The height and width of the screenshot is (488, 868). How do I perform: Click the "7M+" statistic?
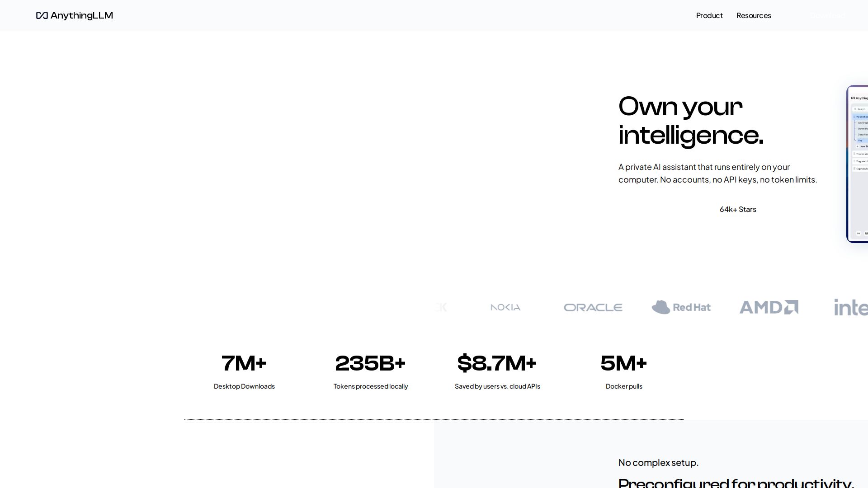[244, 363]
